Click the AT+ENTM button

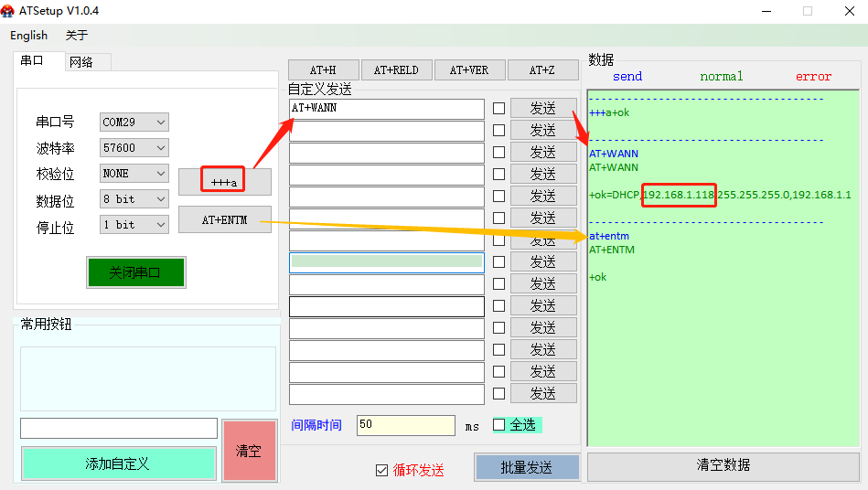click(x=224, y=220)
